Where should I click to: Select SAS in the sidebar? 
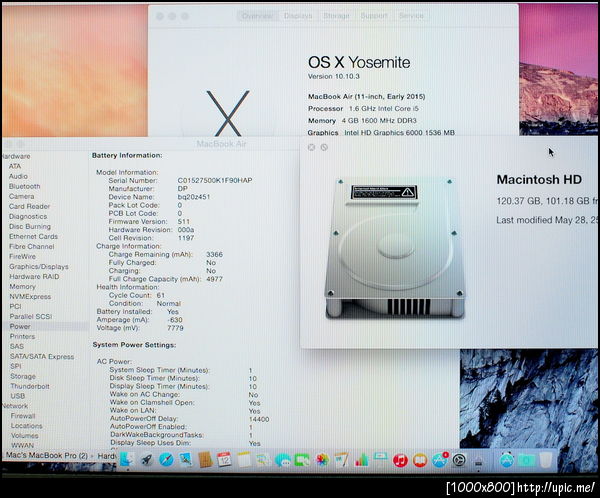17,346
